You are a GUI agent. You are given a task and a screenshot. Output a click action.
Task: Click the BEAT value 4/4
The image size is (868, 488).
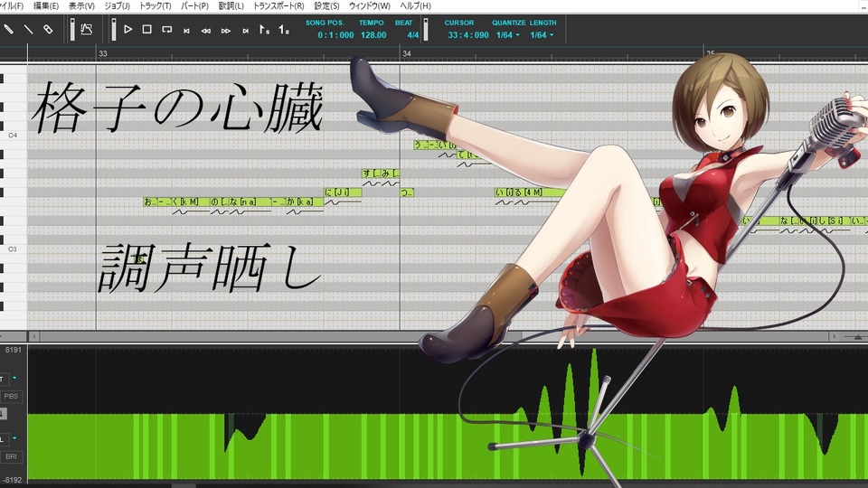point(413,35)
